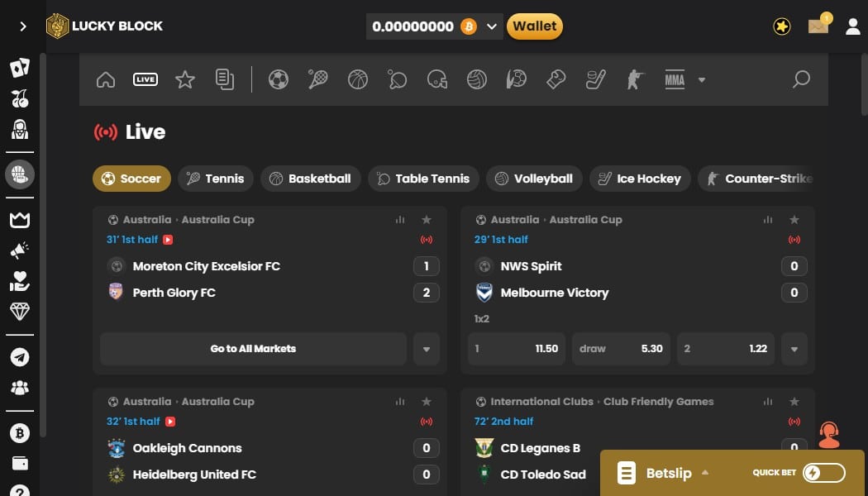Image resolution: width=868 pixels, height=496 pixels.
Task: Expand markets dropdown on Moreton City card
Action: pyautogui.click(x=427, y=349)
